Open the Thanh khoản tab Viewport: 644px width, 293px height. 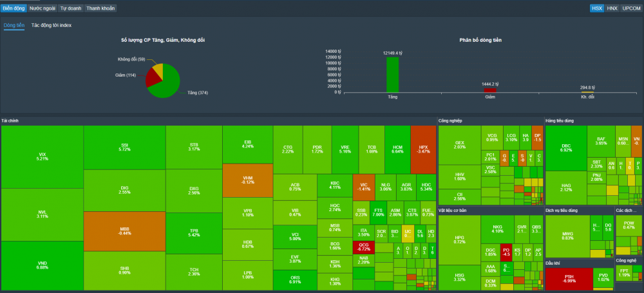pos(100,8)
